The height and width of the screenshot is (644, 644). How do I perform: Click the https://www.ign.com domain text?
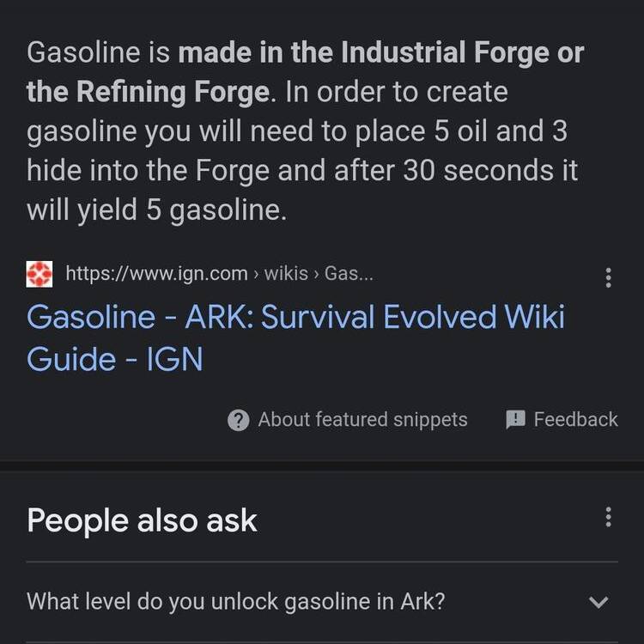(x=156, y=275)
